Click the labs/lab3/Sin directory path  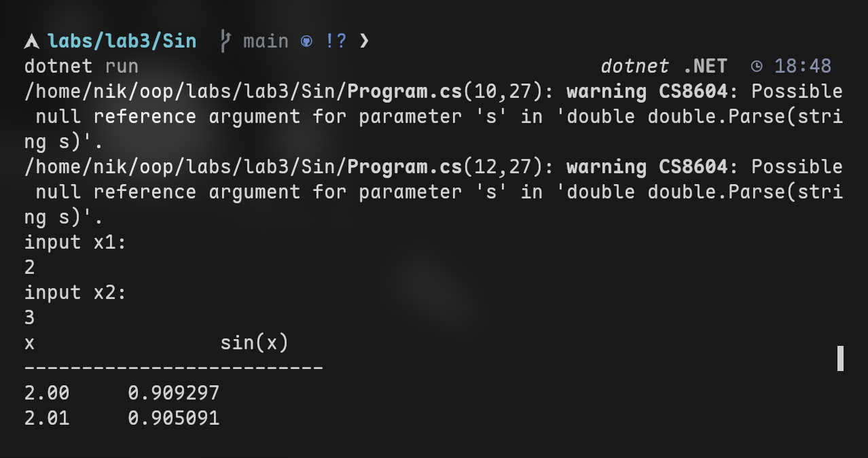point(122,41)
